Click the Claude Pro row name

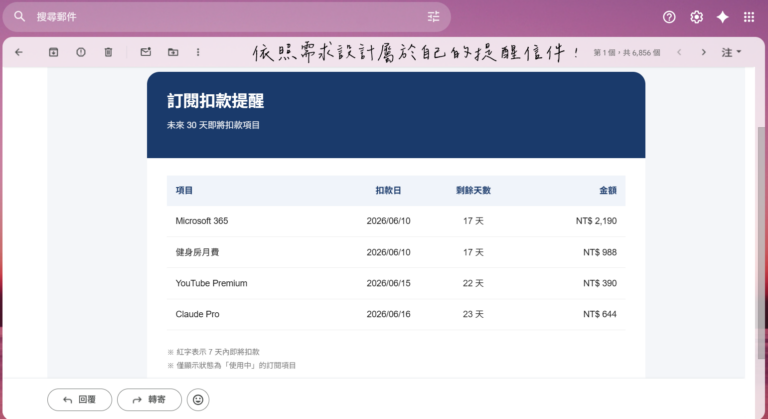pyautogui.click(x=197, y=314)
